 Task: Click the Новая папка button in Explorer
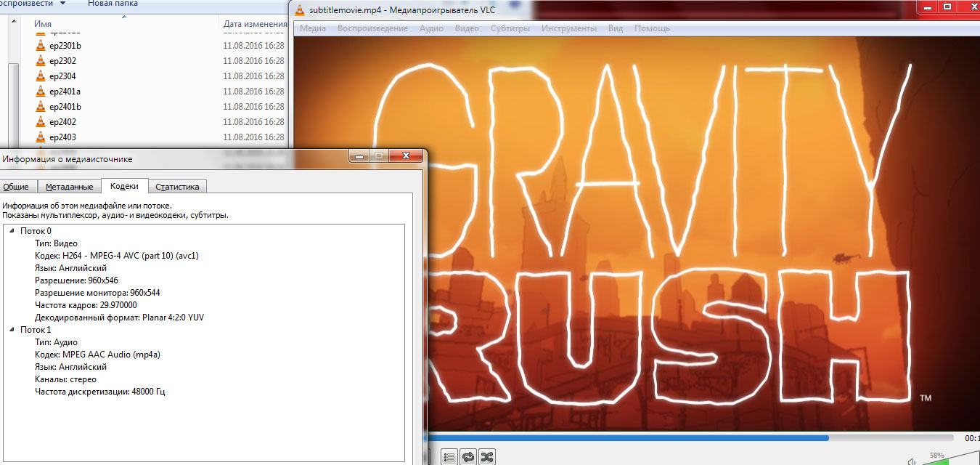113,4
